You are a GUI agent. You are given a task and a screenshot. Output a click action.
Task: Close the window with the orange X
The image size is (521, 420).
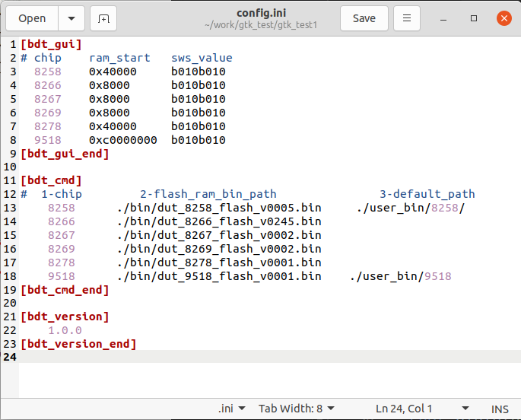click(x=504, y=18)
